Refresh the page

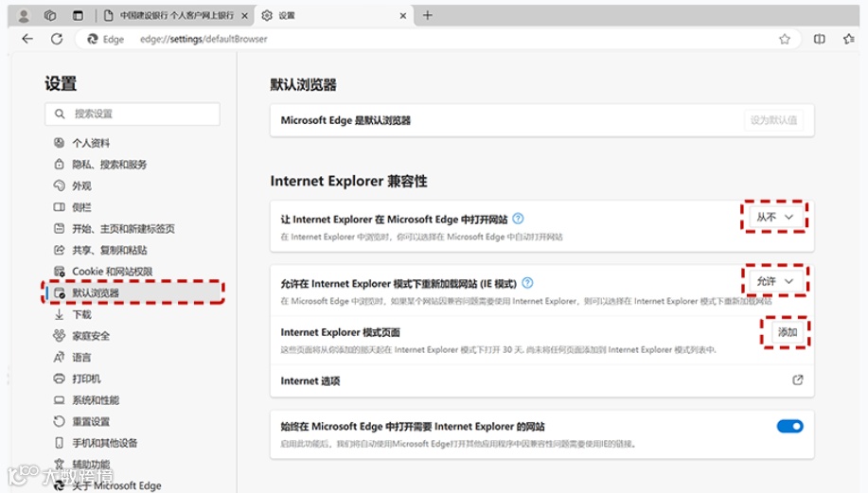tap(57, 39)
